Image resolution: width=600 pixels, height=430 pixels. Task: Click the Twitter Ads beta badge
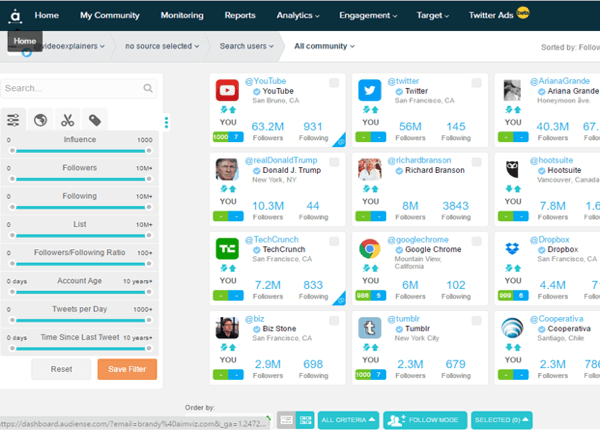tap(523, 13)
